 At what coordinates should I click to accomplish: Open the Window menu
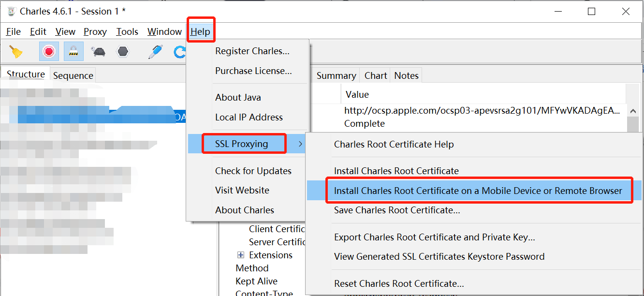point(164,32)
